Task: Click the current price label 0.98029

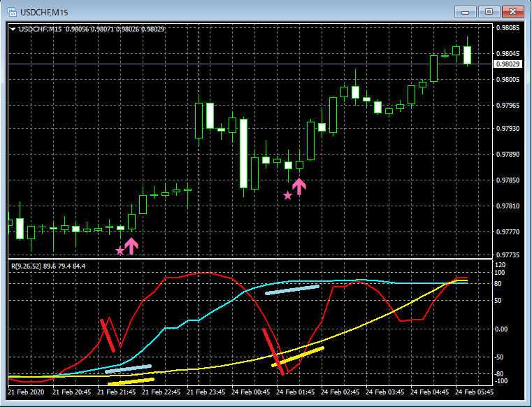Action: coord(508,64)
